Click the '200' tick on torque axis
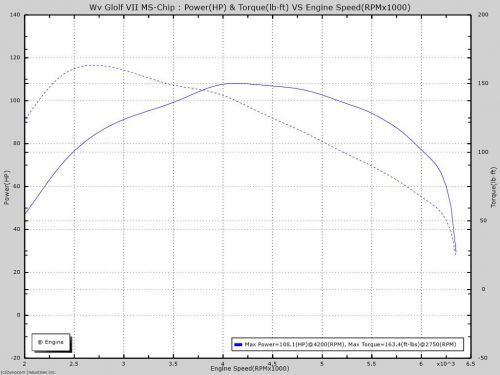 483,15
